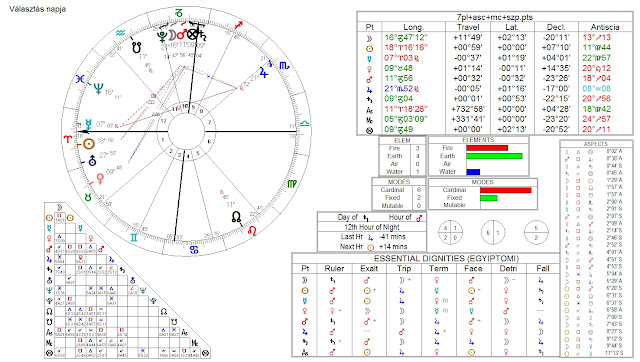
Task: Click the Gemini sign glyph on the wheel
Action: click(134, 237)
